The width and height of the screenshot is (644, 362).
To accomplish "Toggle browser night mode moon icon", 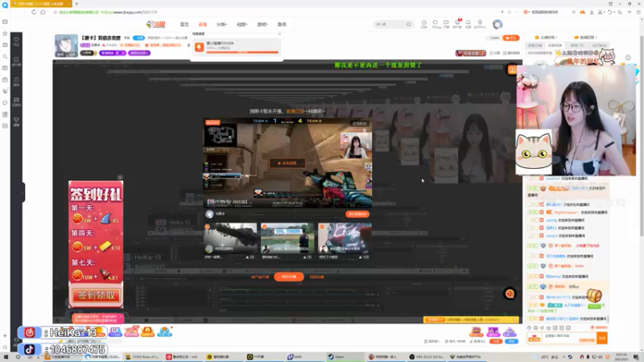I will (620, 12).
